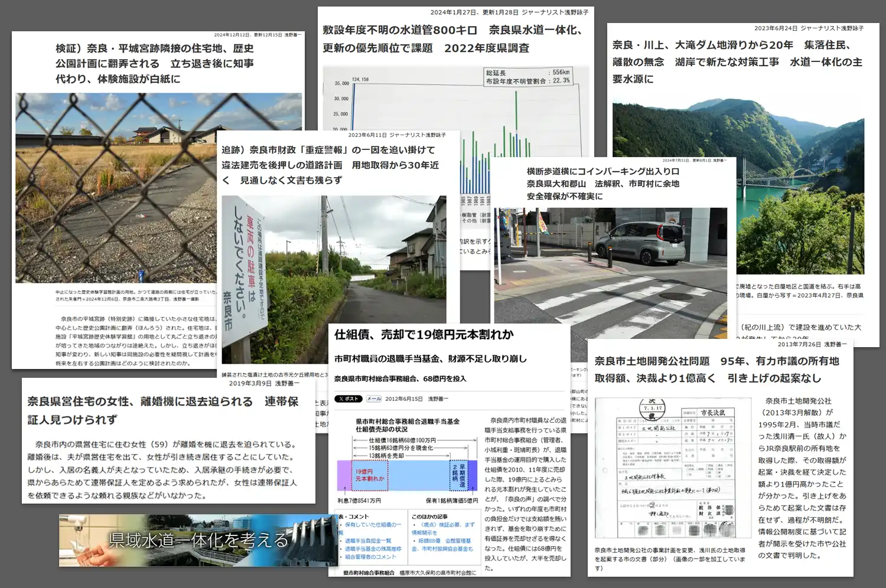Click the chain-link fence photo of 平城宮跡 site
The width and height of the screenshot is (886, 588).
click(x=116, y=188)
